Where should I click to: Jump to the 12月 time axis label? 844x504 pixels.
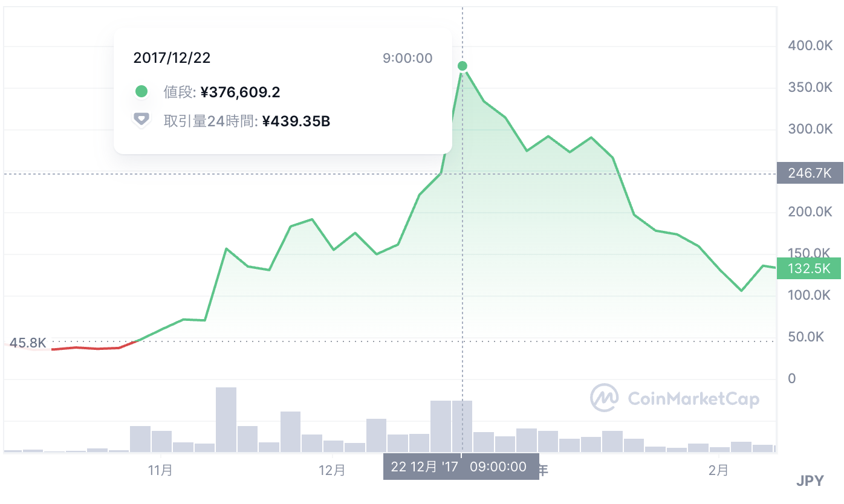(x=332, y=470)
